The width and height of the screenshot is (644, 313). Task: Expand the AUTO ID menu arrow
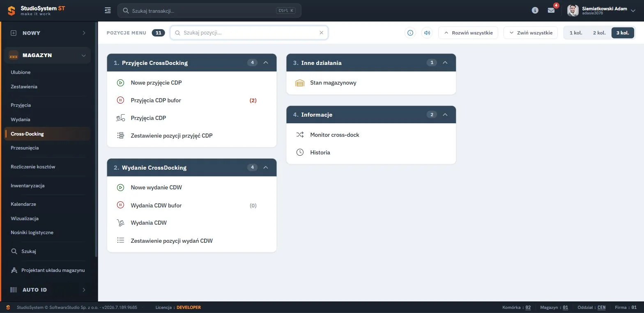[x=84, y=290]
